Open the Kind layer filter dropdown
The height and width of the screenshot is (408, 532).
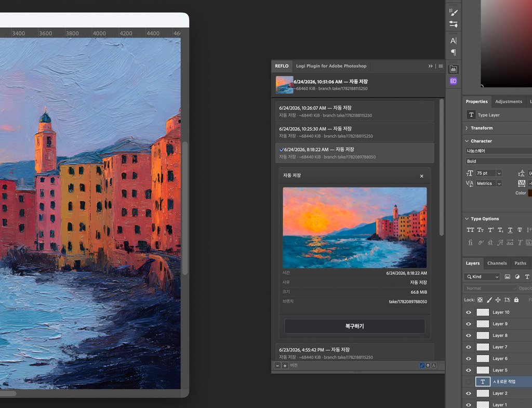coord(482,277)
